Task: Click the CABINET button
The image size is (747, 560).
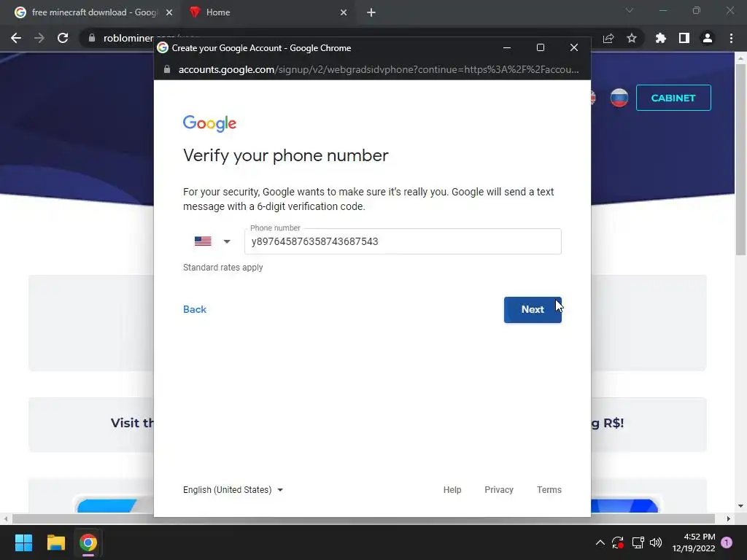Action: point(673,98)
